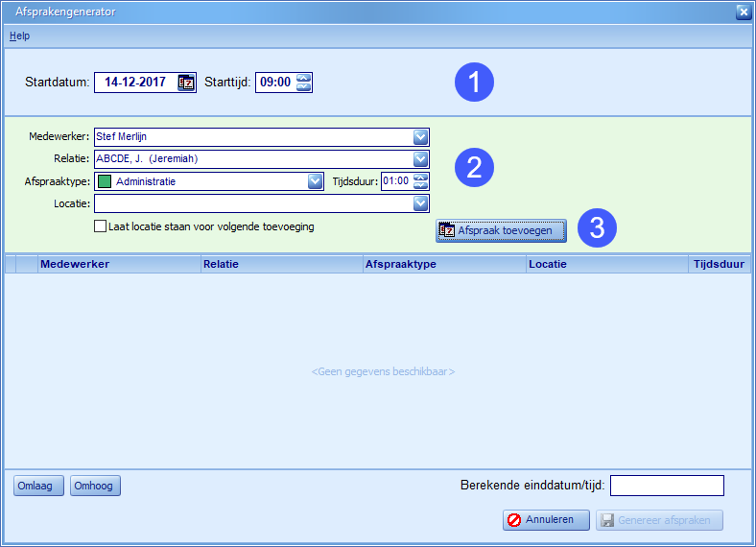Sort by the Medewerker column header
Screen dimensions: 756x547
click(118, 264)
